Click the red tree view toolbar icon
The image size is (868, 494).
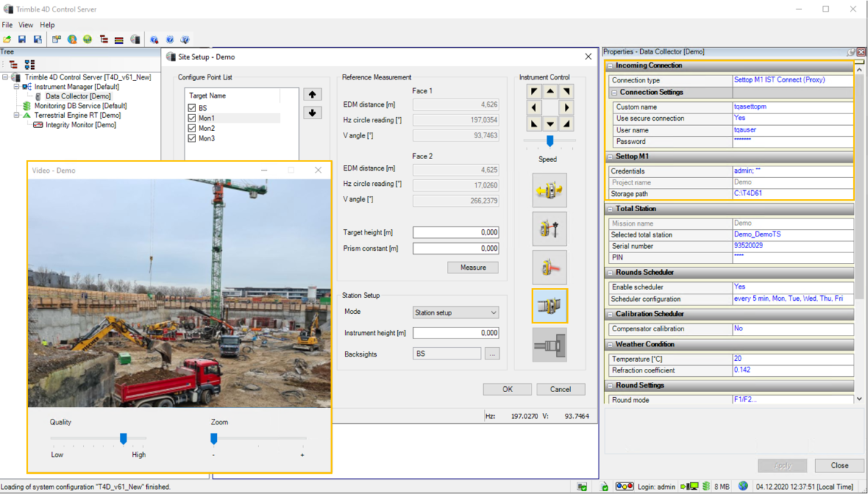(x=103, y=40)
